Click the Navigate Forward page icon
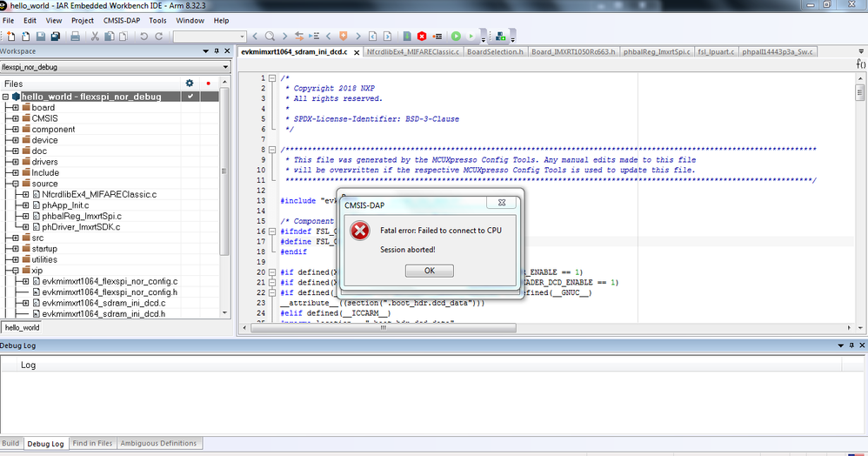The width and height of the screenshot is (868, 456). point(388,36)
